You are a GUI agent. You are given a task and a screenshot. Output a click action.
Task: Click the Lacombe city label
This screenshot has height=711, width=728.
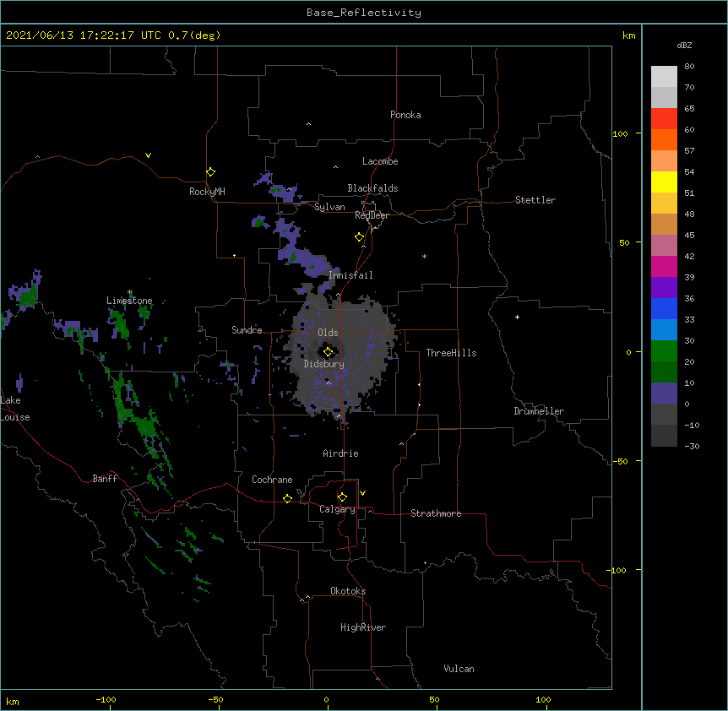coord(380,161)
